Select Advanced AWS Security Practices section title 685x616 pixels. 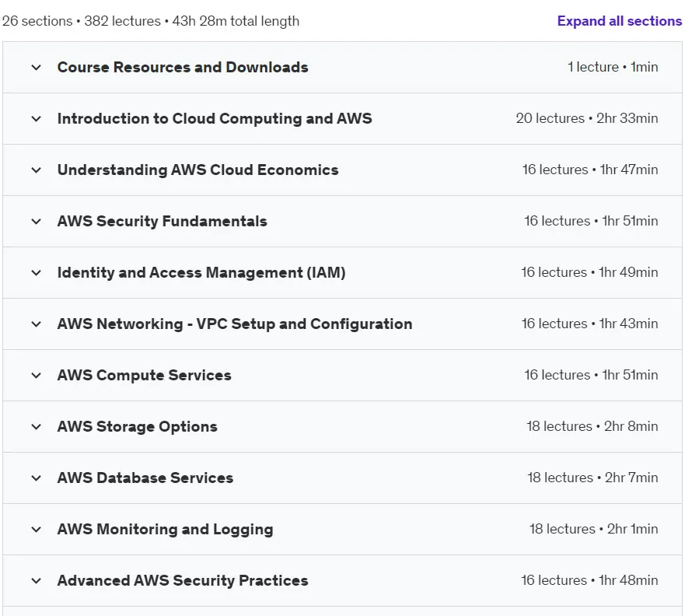tap(183, 581)
